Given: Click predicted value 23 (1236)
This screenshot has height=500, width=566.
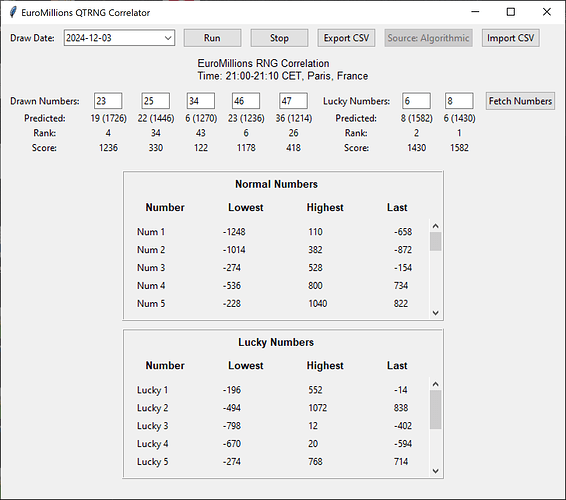Looking at the screenshot, I should 246,118.
